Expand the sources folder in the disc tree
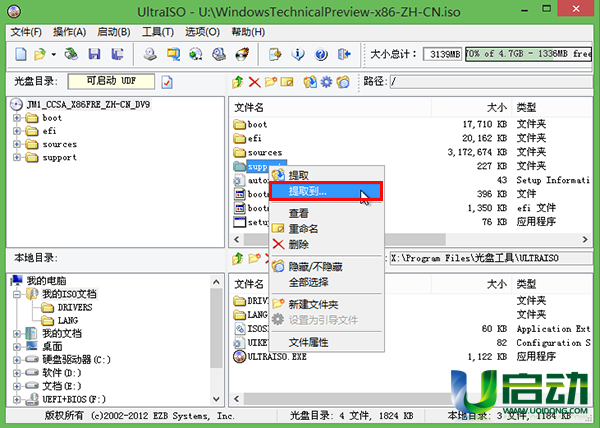Viewport: 600px width, 428px height. (17, 144)
